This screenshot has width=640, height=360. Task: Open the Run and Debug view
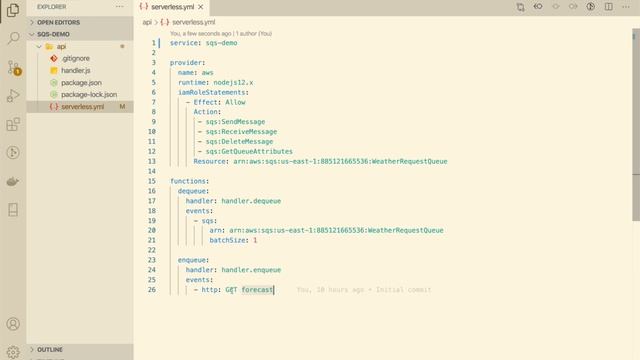(x=13, y=96)
